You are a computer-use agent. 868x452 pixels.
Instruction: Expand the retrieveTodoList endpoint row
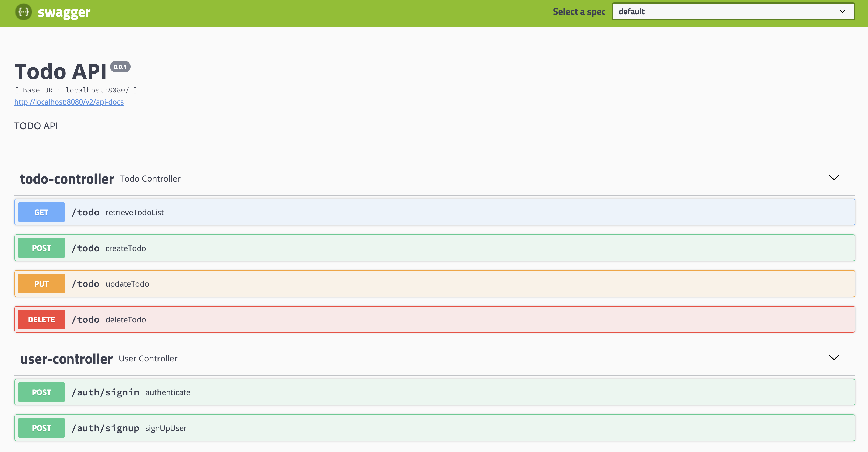click(404, 212)
